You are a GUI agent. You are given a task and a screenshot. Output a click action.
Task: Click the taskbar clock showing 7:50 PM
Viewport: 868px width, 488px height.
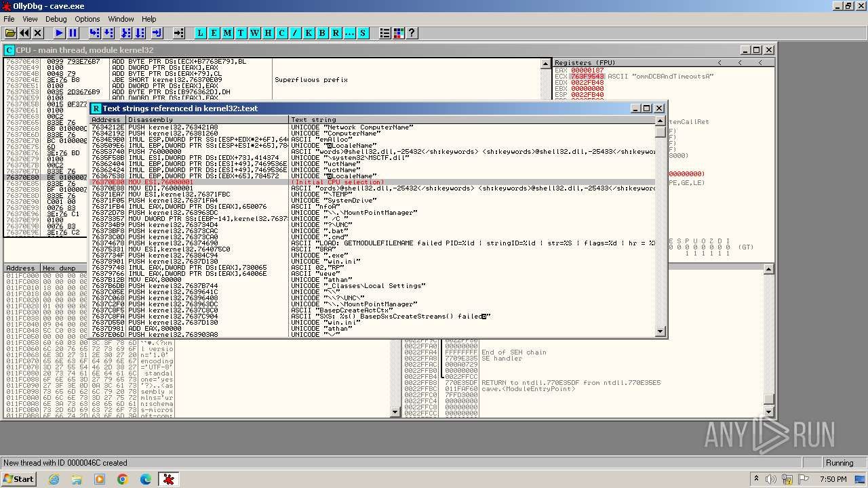[x=833, y=479]
